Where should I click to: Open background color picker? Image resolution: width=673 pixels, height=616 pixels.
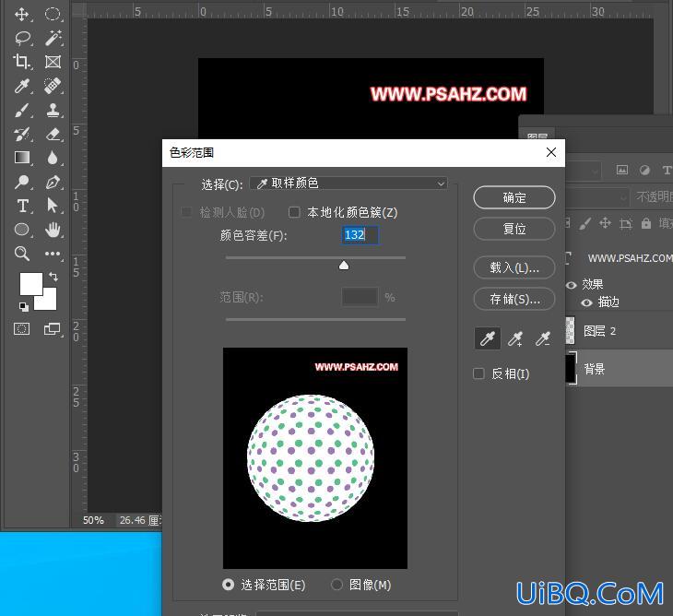pos(49,302)
